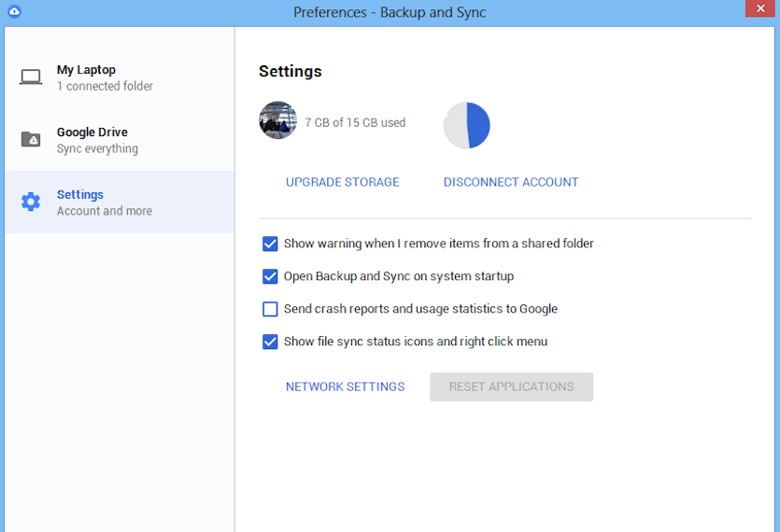The height and width of the screenshot is (532, 780).
Task: Open NETWORK SETTINGS
Action: click(x=346, y=386)
